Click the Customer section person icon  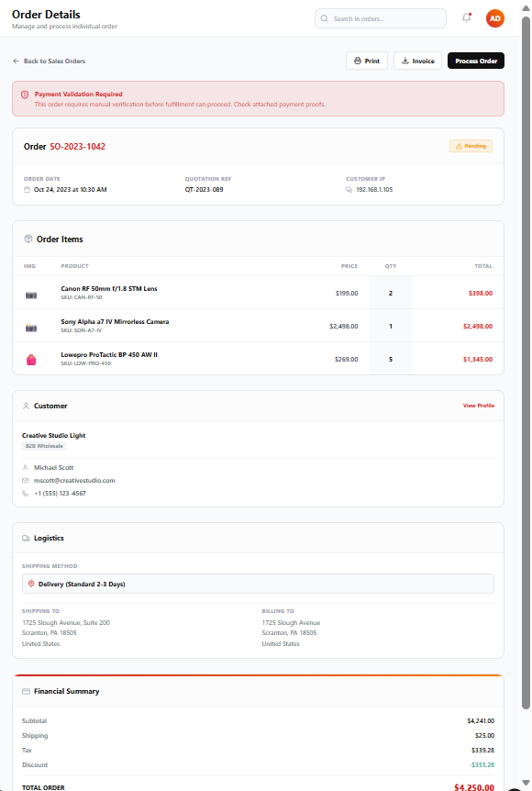(27, 407)
